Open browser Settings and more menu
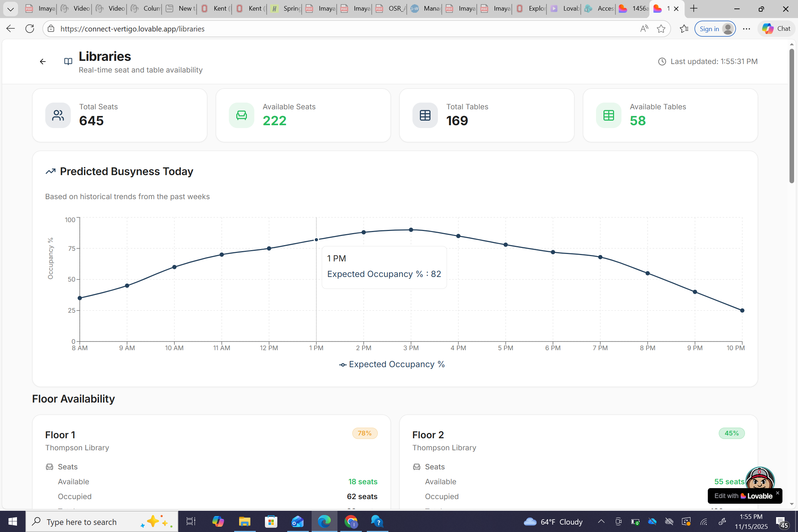 746,29
